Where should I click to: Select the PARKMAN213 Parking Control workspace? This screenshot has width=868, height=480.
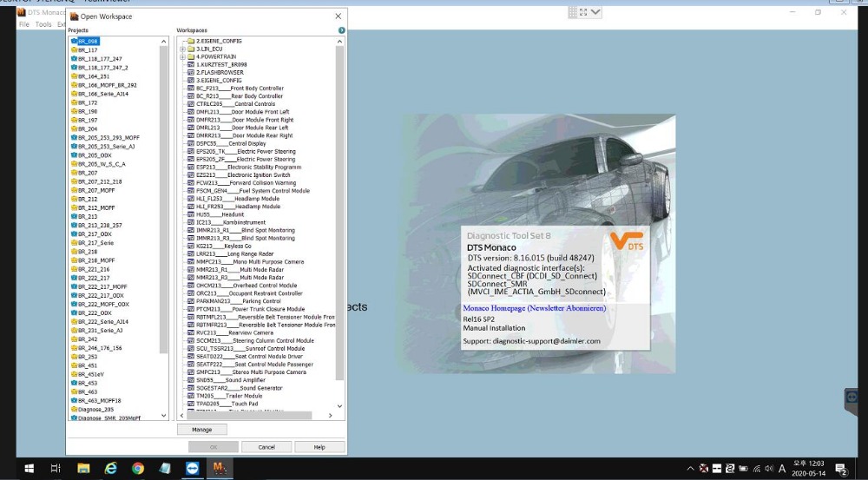click(x=239, y=301)
